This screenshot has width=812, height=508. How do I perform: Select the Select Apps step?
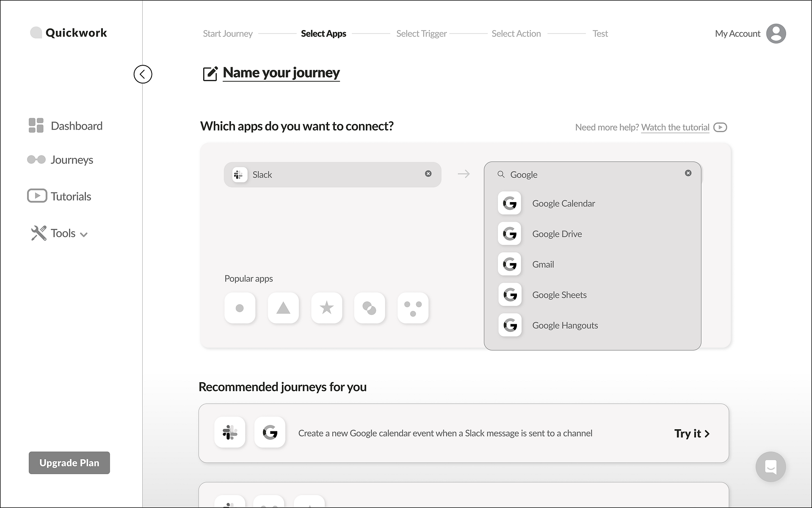[323, 33]
